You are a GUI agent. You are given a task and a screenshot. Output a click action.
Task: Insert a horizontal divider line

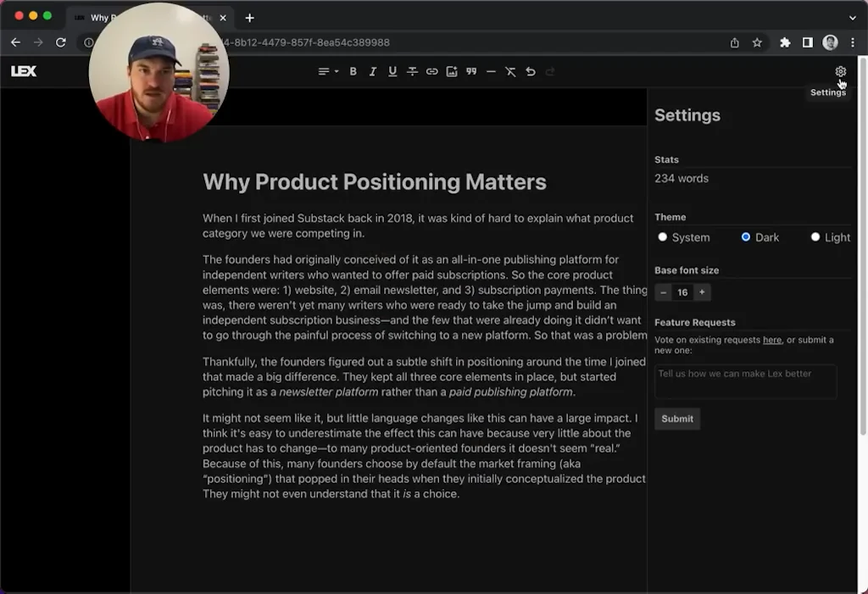point(491,71)
